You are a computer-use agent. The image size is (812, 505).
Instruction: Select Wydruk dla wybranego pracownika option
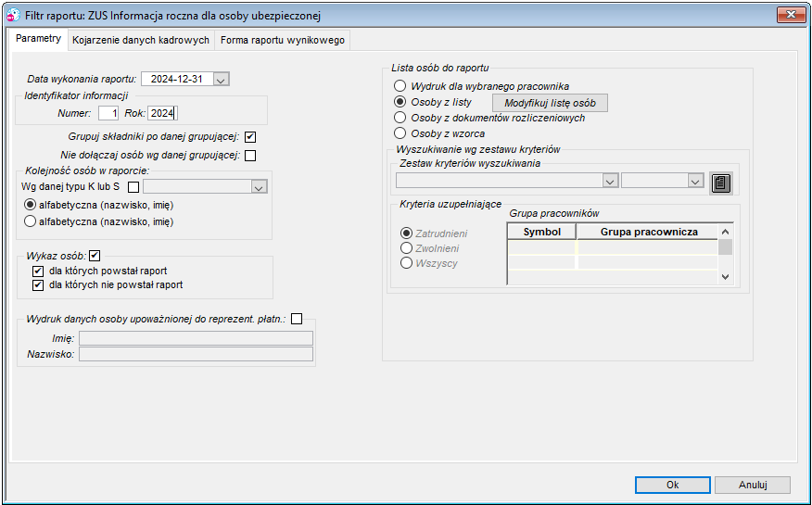[x=400, y=86]
